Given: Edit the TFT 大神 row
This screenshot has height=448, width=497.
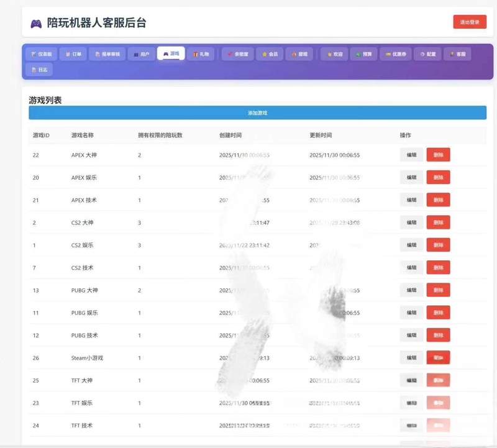Looking at the screenshot, I should pos(411,380).
